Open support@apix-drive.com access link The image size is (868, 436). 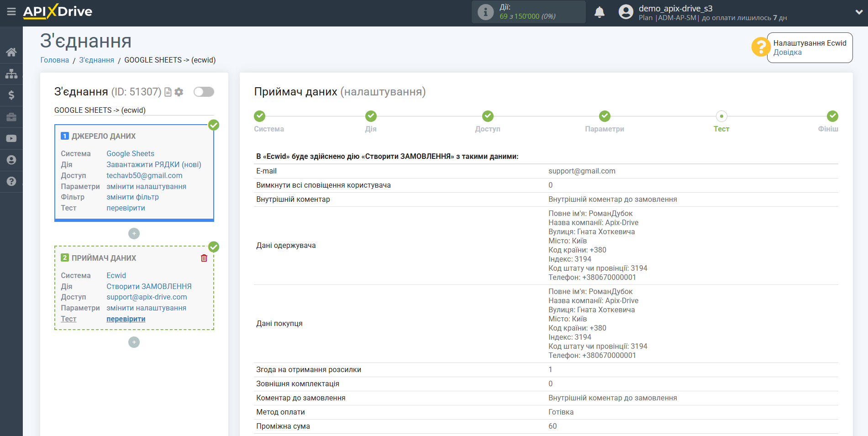point(147,297)
